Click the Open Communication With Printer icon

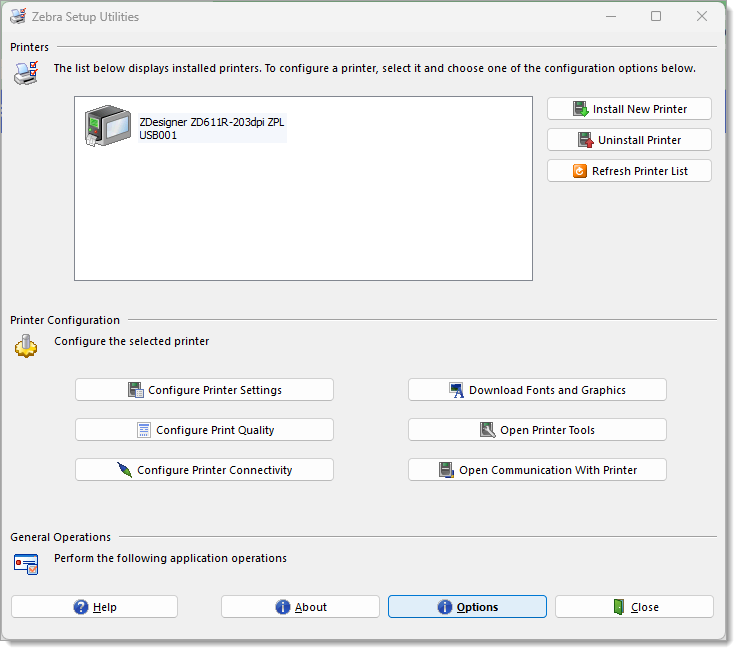pyautogui.click(x=446, y=470)
